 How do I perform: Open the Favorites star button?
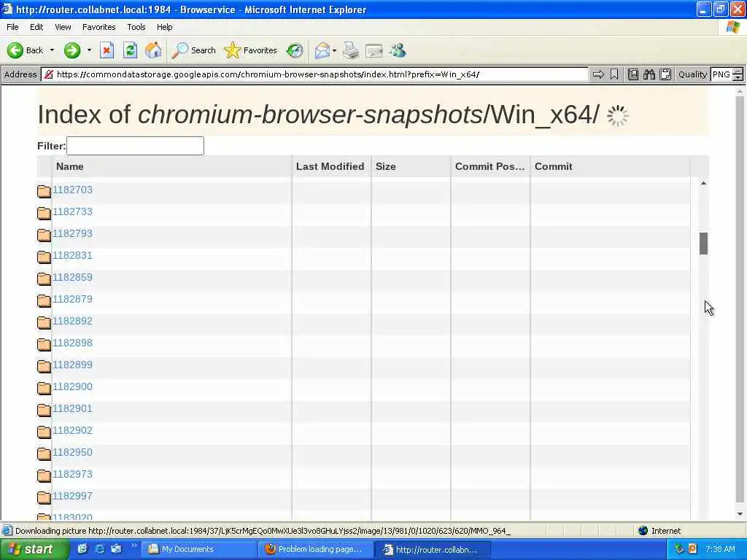pos(251,50)
